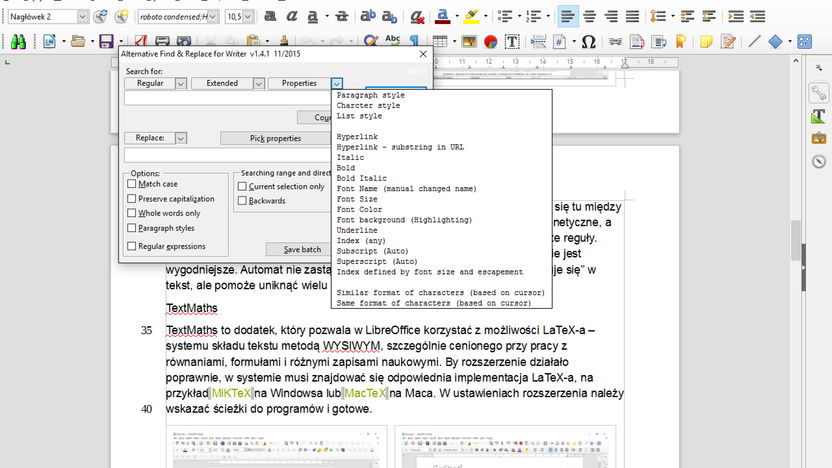
Task: Click the Insert Text Box icon
Action: point(512,41)
